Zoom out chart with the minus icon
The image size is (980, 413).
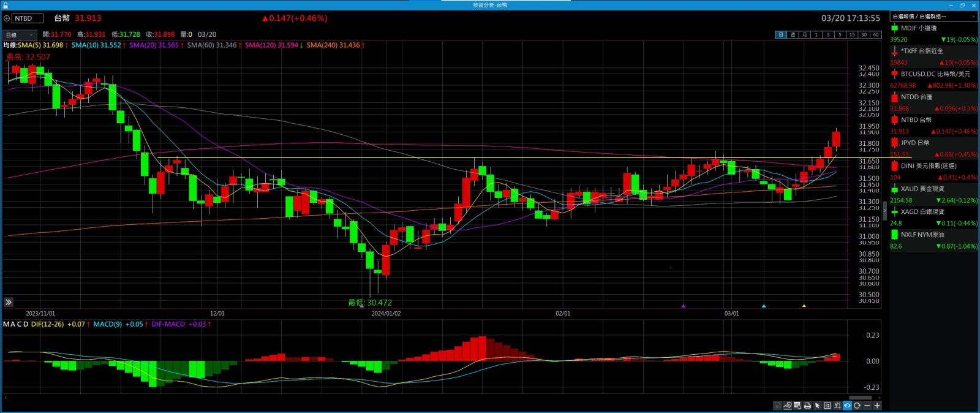pyautogui.click(x=867, y=406)
